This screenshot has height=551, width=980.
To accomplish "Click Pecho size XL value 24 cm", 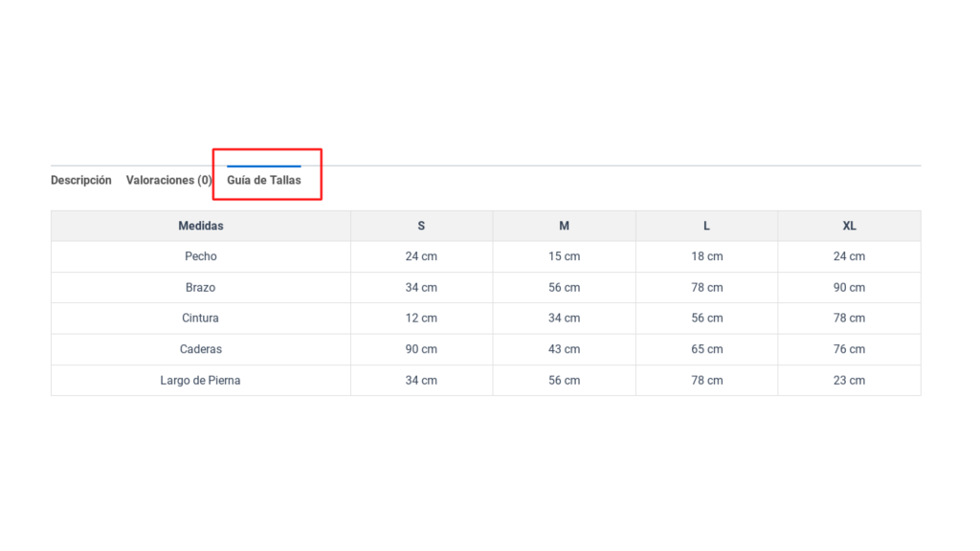I will [x=850, y=256].
